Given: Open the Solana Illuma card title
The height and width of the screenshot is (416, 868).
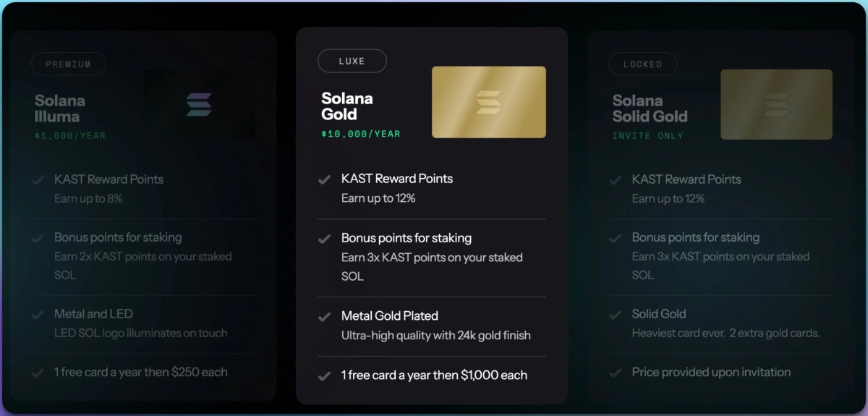Looking at the screenshot, I should [x=60, y=109].
